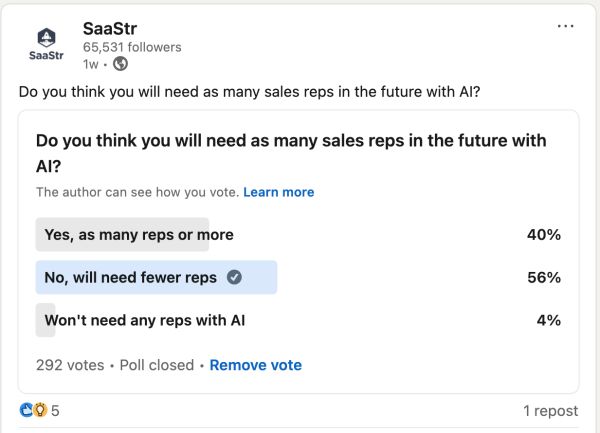Open the "Learn more" link
The width and height of the screenshot is (600, 433).
[278, 192]
